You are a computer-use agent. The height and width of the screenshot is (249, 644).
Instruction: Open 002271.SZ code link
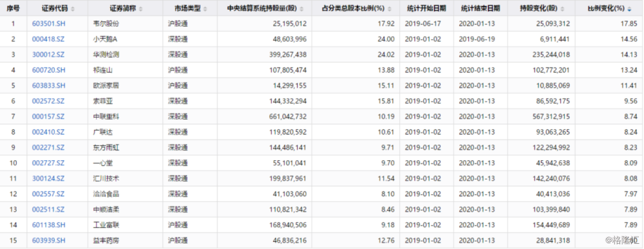pos(48,147)
